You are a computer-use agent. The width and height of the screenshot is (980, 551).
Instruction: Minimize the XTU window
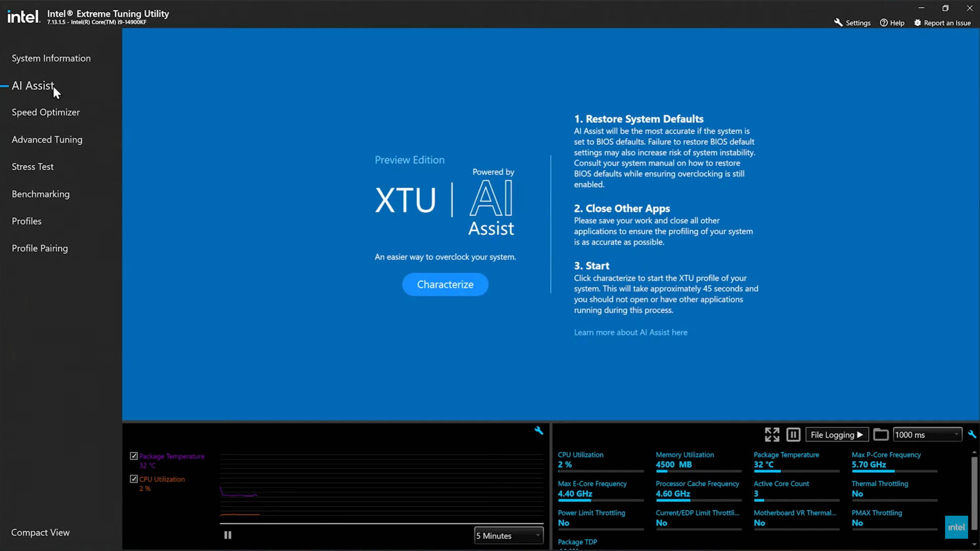[921, 8]
